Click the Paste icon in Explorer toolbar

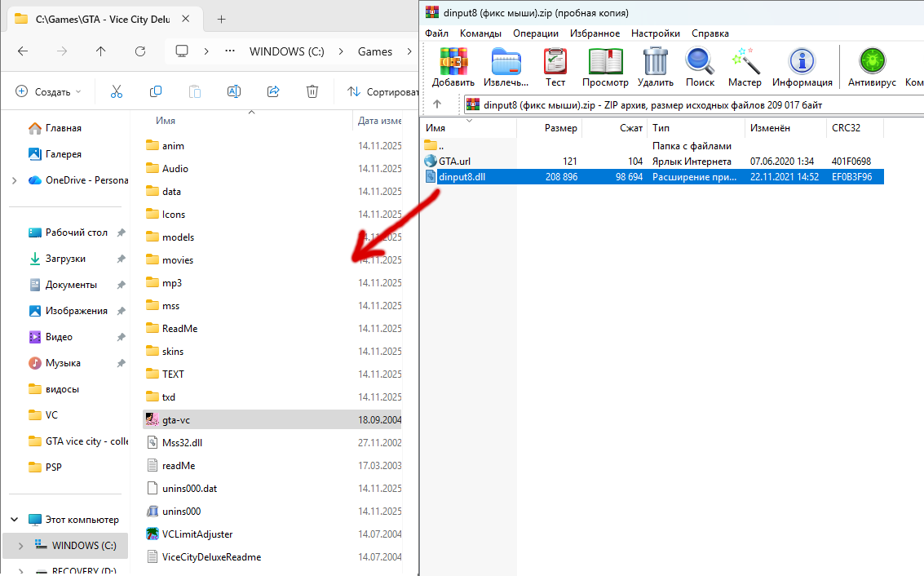click(194, 91)
